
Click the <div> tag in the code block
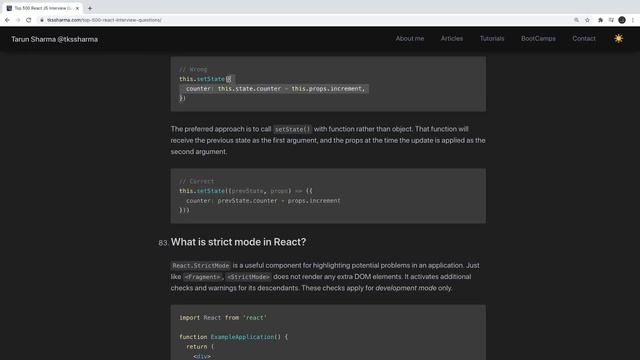coord(202,356)
